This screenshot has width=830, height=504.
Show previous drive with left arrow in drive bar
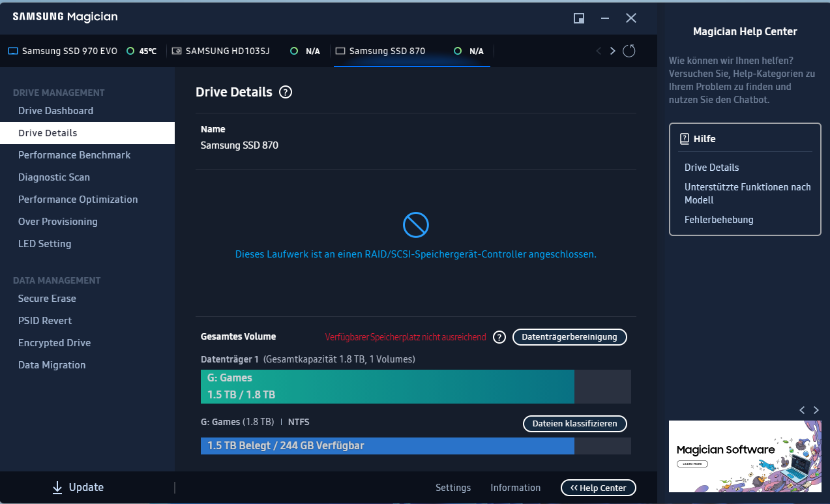599,51
